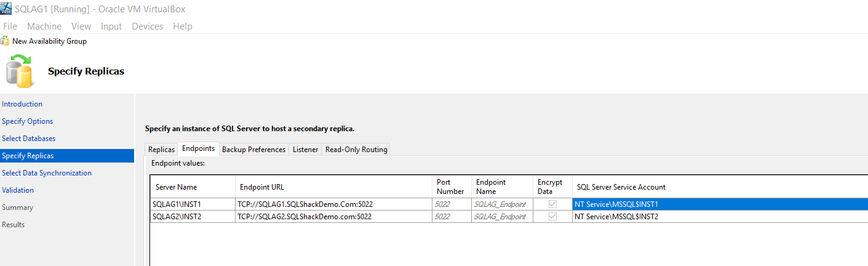Screen dimensions: 868x266
Task: Open the VirtualBox Help menu
Action: point(183,26)
